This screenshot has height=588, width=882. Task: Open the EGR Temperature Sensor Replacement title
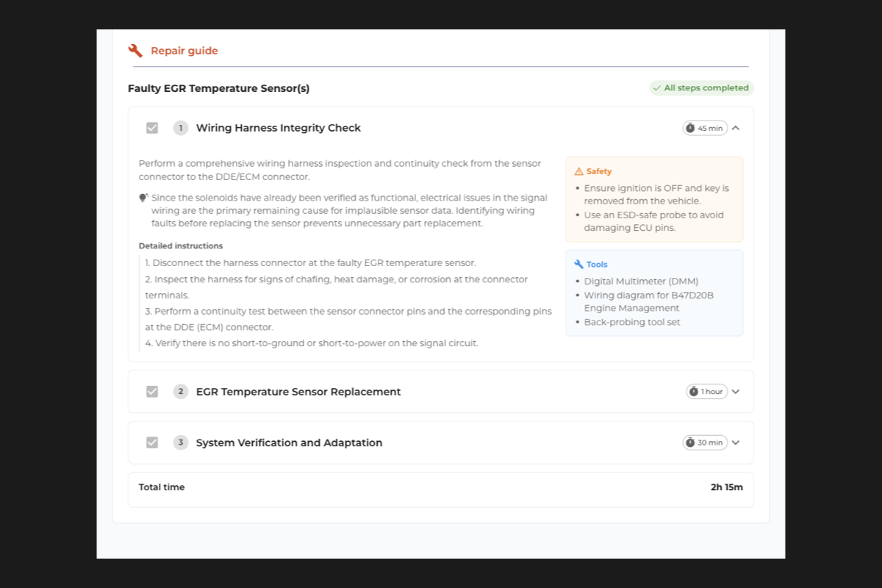[298, 392]
